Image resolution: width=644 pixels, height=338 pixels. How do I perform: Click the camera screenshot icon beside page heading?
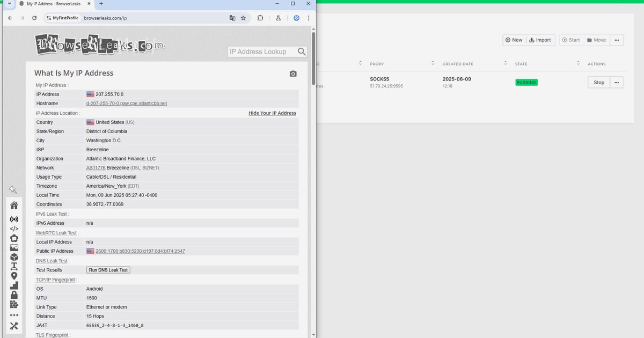[293, 74]
